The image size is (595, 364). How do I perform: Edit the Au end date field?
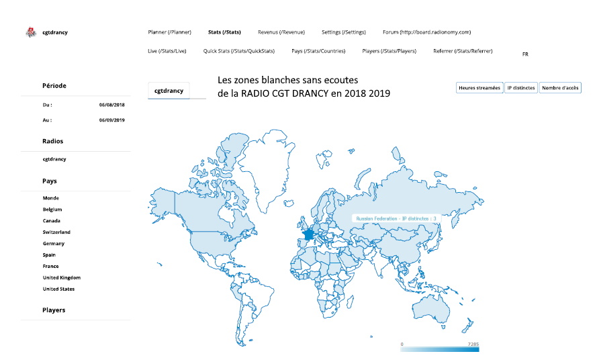pos(112,120)
